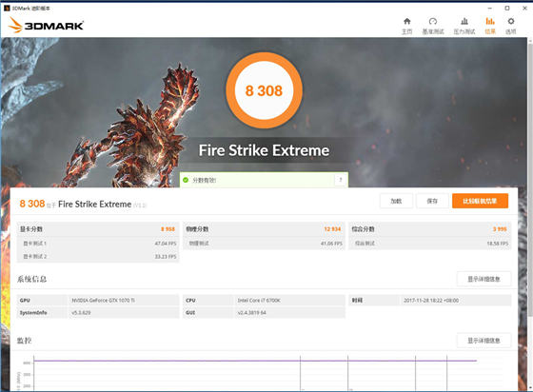This screenshot has width=533, height=392.
Task: Click the combined score value 3 995
Action: (500, 229)
